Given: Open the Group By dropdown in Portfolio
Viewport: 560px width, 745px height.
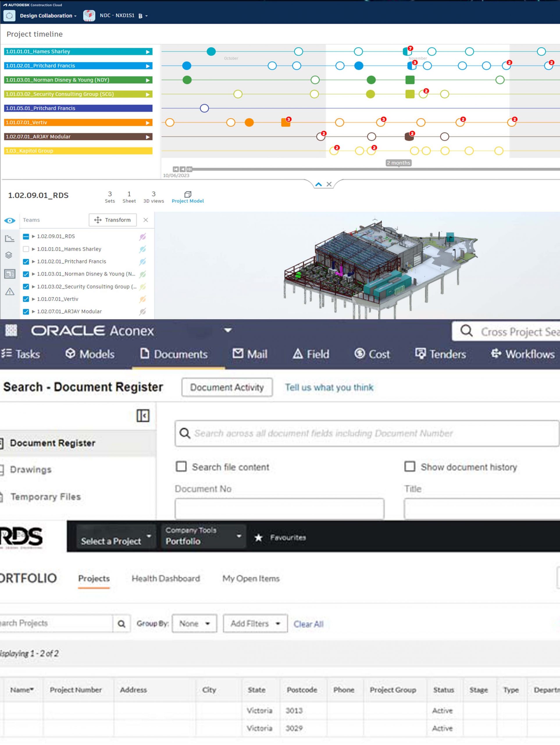Looking at the screenshot, I should point(194,623).
